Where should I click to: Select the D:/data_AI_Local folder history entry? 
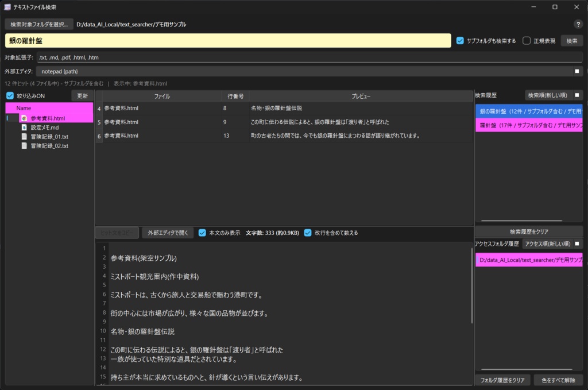click(529, 260)
